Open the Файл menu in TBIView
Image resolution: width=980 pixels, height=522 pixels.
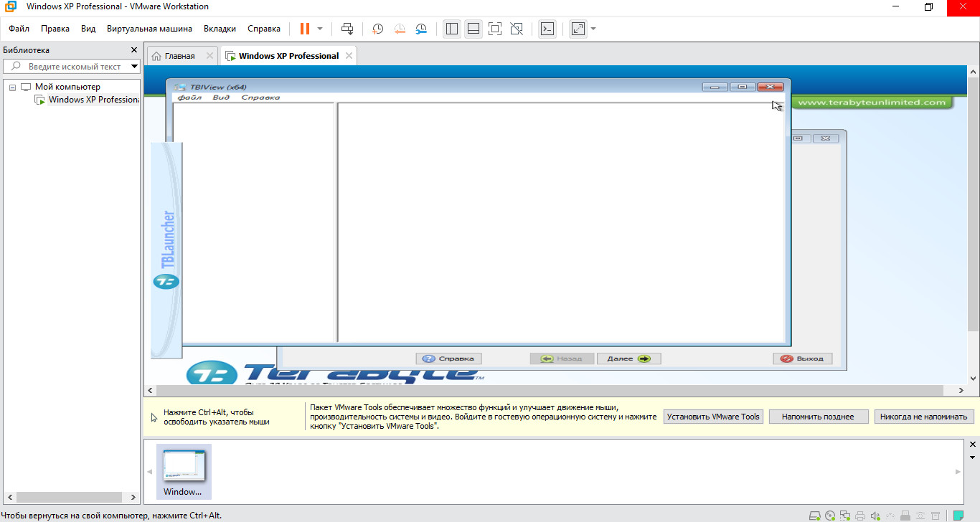click(189, 98)
